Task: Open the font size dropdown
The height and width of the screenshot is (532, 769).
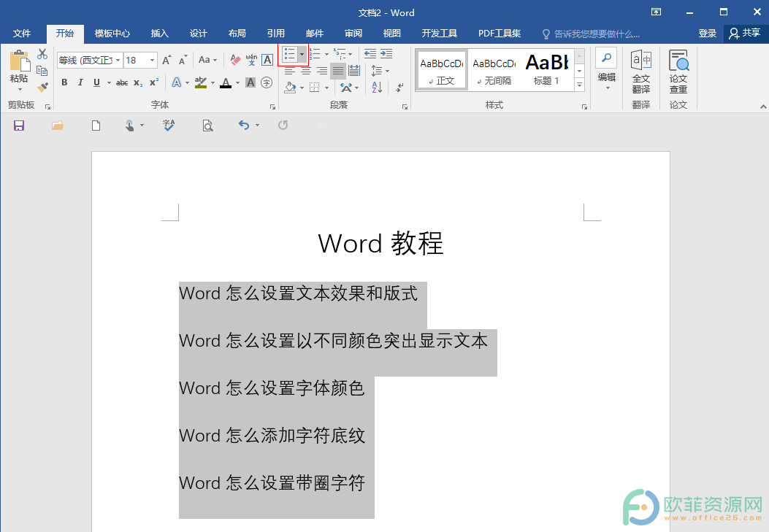Action: pos(153,61)
